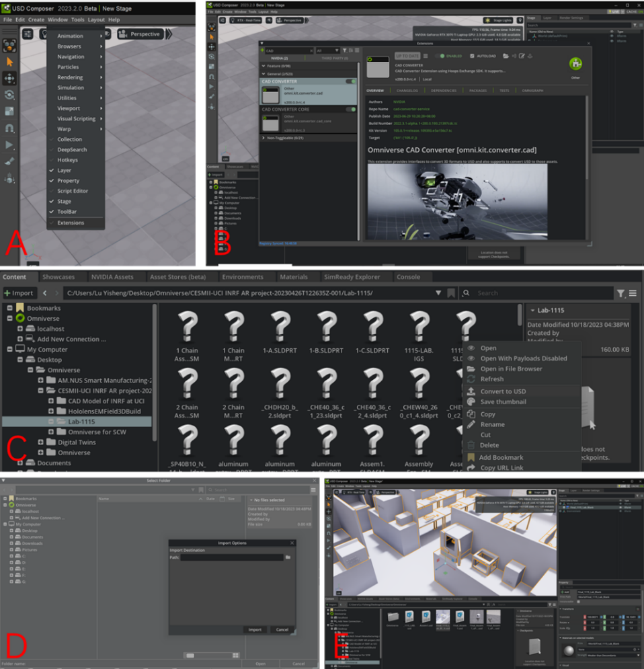Image resolution: width=644 pixels, height=669 pixels.
Task: Go back with the arrow in panel C
Action: [x=45, y=292]
